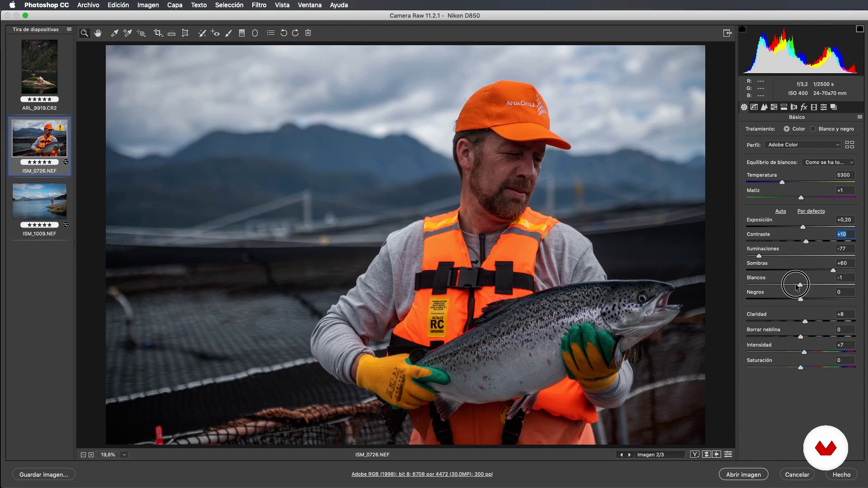Image resolution: width=868 pixels, height=488 pixels.
Task: Open the Archivo menu
Action: [x=88, y=5]
